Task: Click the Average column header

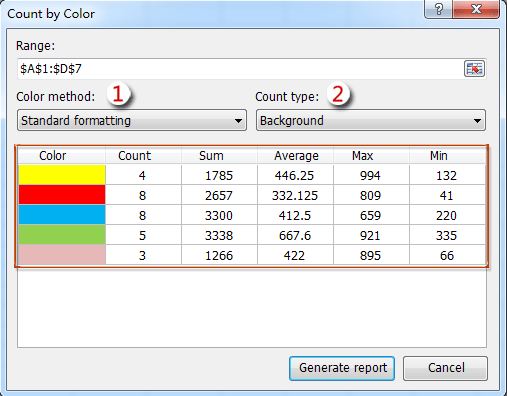Action: coord(295,156)
